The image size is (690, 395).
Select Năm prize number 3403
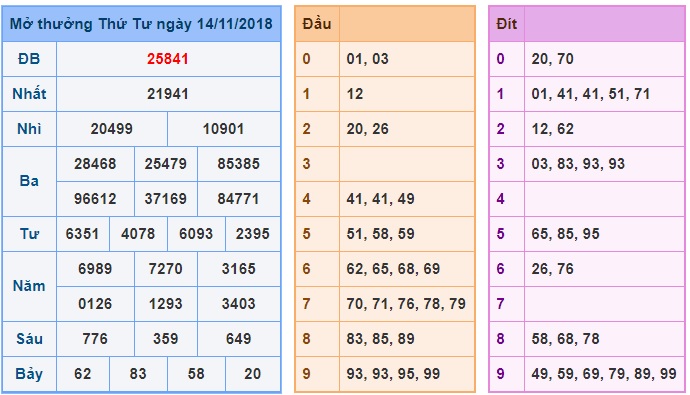point(239,304)
